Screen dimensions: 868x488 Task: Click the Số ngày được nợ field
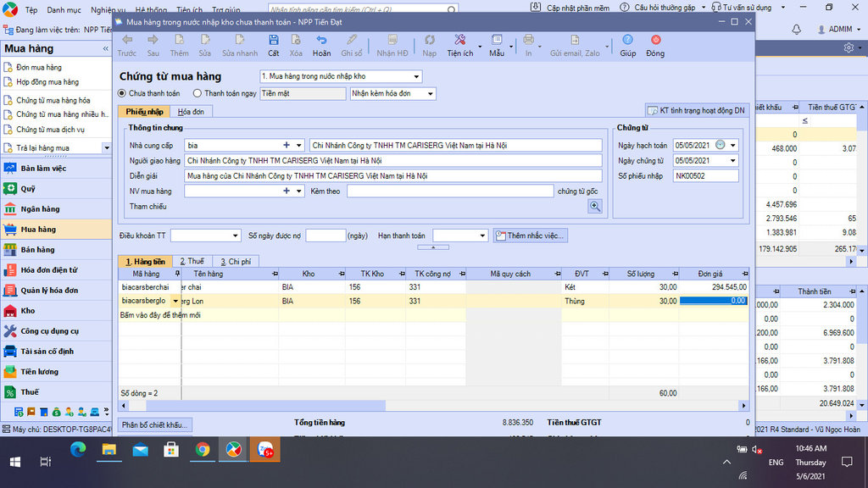click(x=325, y=236)
